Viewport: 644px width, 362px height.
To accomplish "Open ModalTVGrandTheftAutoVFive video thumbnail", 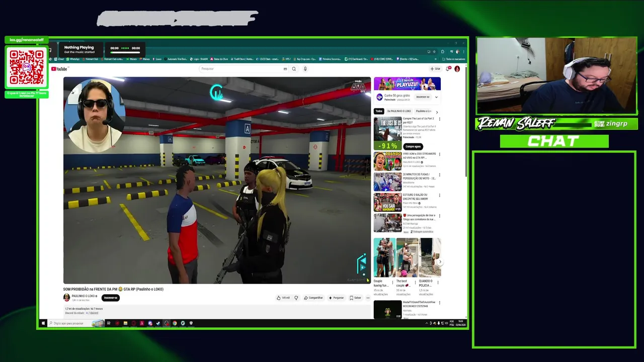I will coord(387,309).
